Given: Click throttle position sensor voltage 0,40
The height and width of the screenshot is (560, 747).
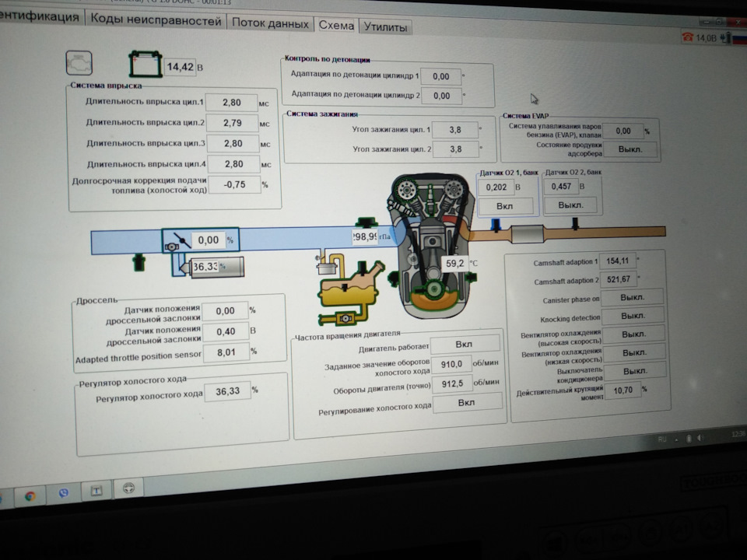Looking at the screenshot, I should (x=226, y=331).
